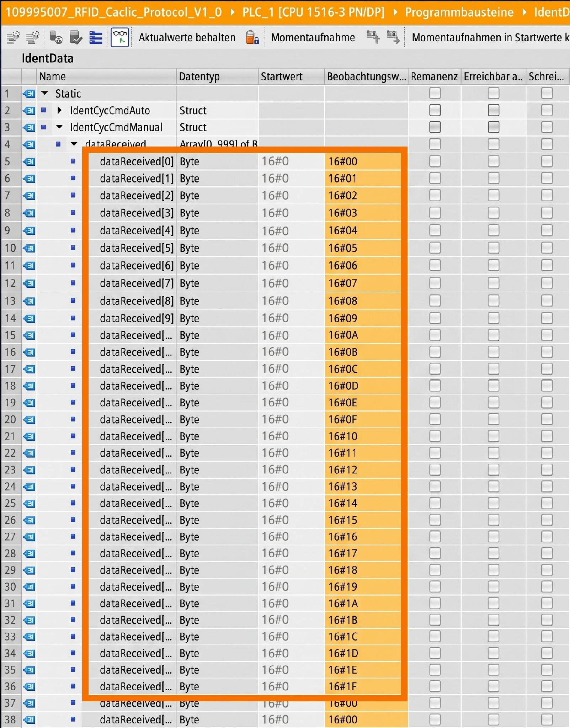Click the tag icon in row 3 IdentCycCmdManual
The height and width of the screenshot is (728, 570).
[29, 127]
